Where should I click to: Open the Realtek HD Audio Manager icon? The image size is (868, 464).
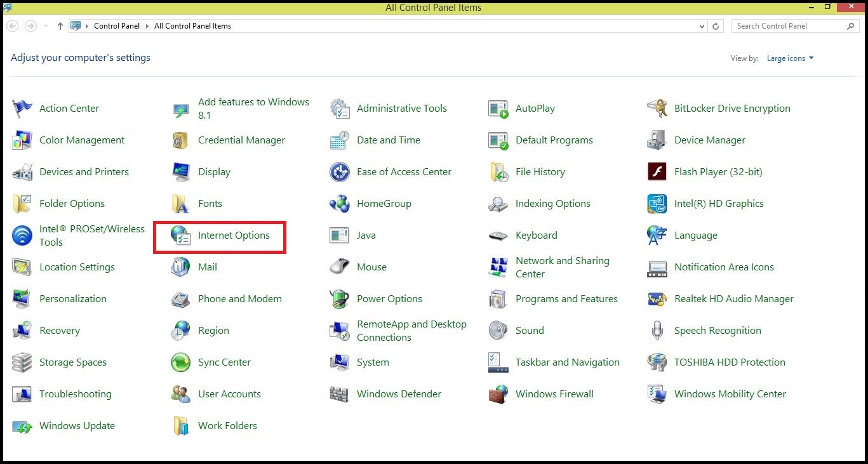point(657,299)
